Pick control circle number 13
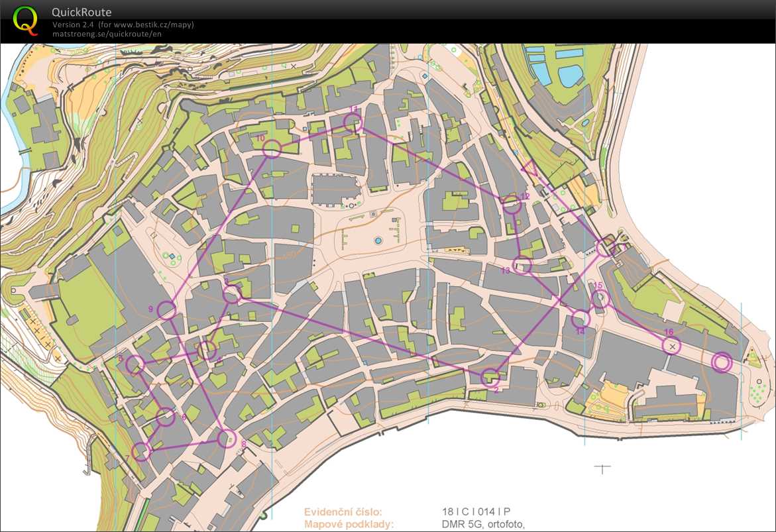Screen dimensions: 776x532 [x=523, y=265]
